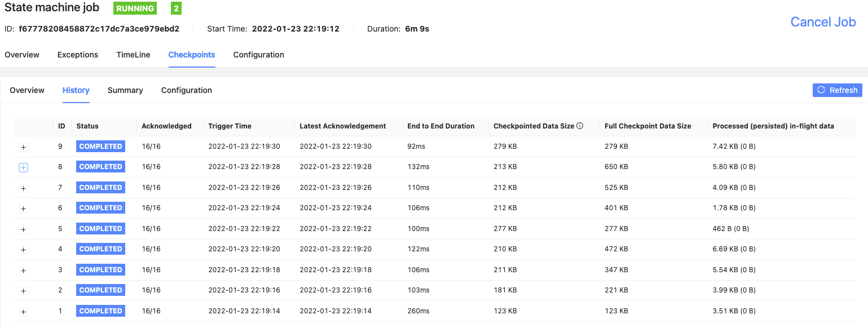Click the COMPLETED badge for checkpoint 5
The image size is (868, 328).
(100, 228)
